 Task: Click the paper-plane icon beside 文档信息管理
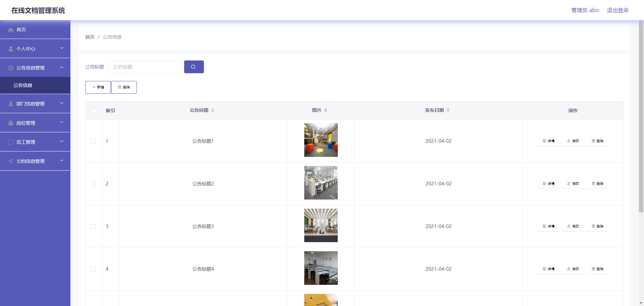[x=11, y=161]
